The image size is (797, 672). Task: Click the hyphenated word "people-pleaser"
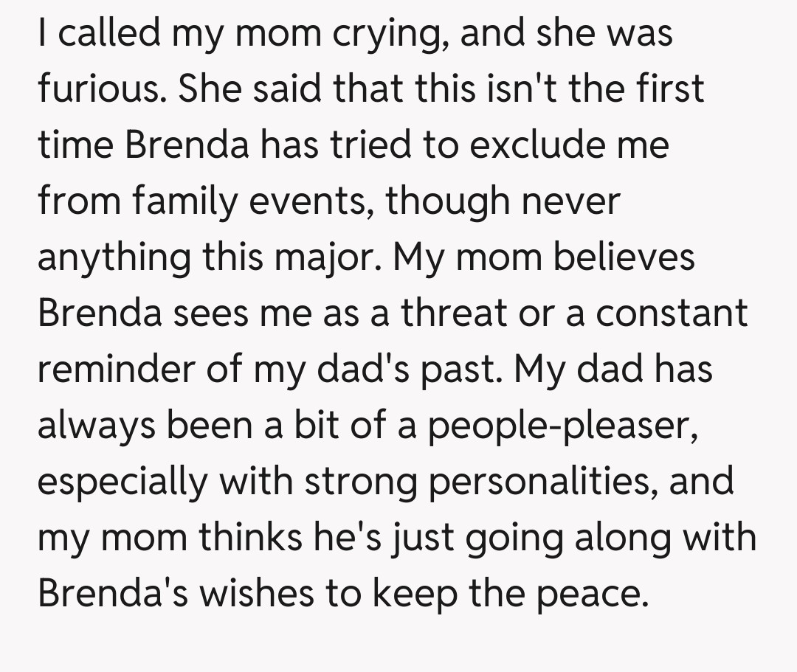(x=563, y=426)
